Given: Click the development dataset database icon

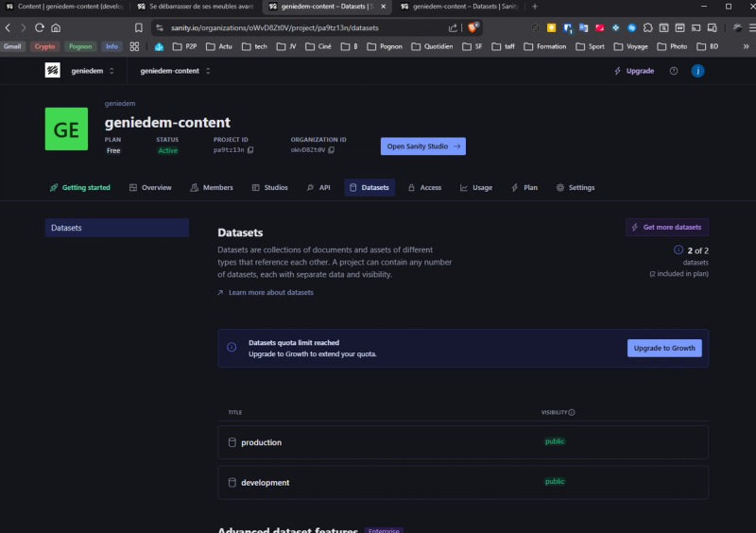Looking at the screenshot, I should click(x=232, y=482).
